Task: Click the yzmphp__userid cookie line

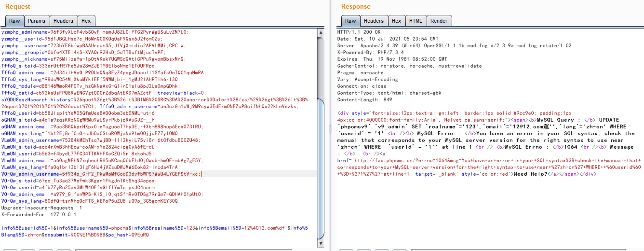Action: [x=82, y=39]
